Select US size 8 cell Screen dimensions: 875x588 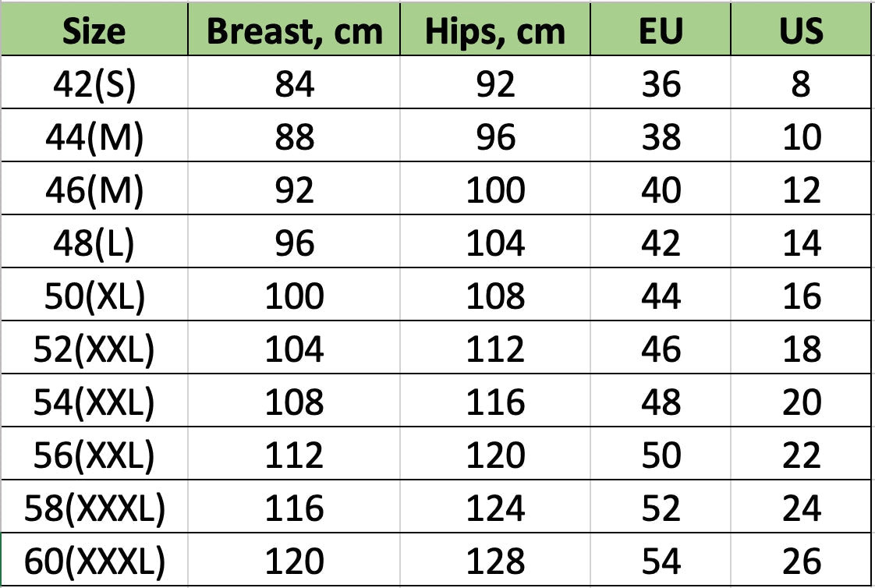tap(801, 83)
